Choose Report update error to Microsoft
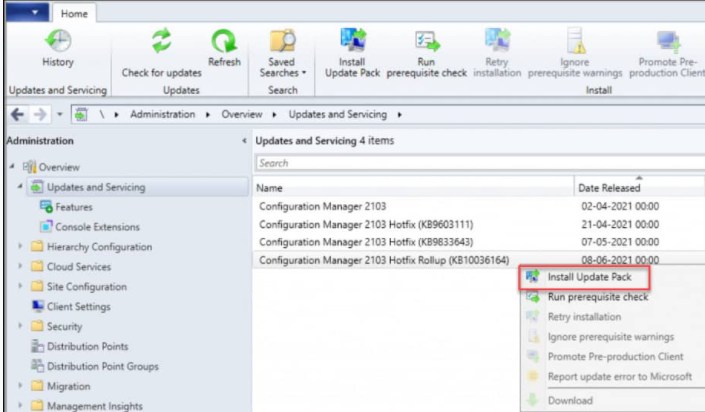The height and width of the screenshot is (412, 705). pos(620,376)
